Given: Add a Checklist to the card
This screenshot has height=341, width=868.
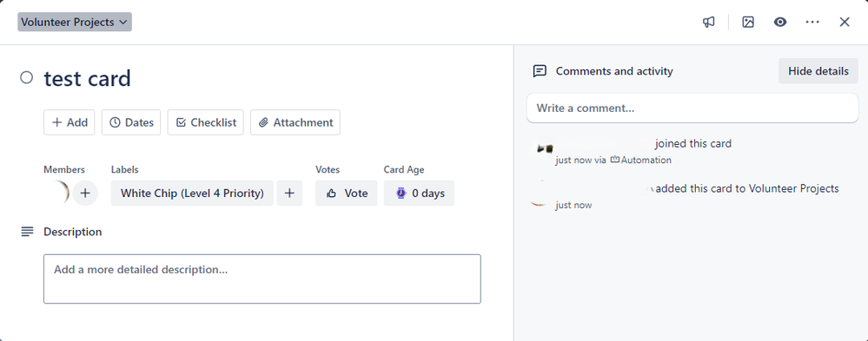Looking at the screenshot, I should [205, 122].
